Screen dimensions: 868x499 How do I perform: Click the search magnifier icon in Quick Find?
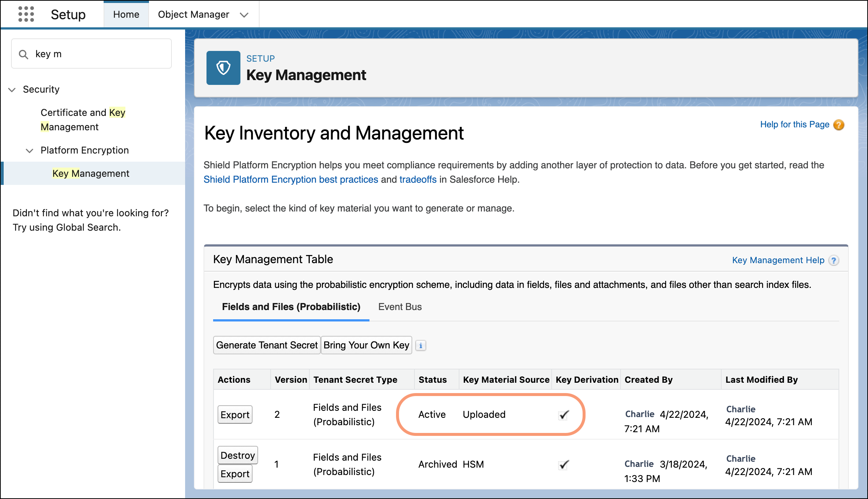pos(24,55)
